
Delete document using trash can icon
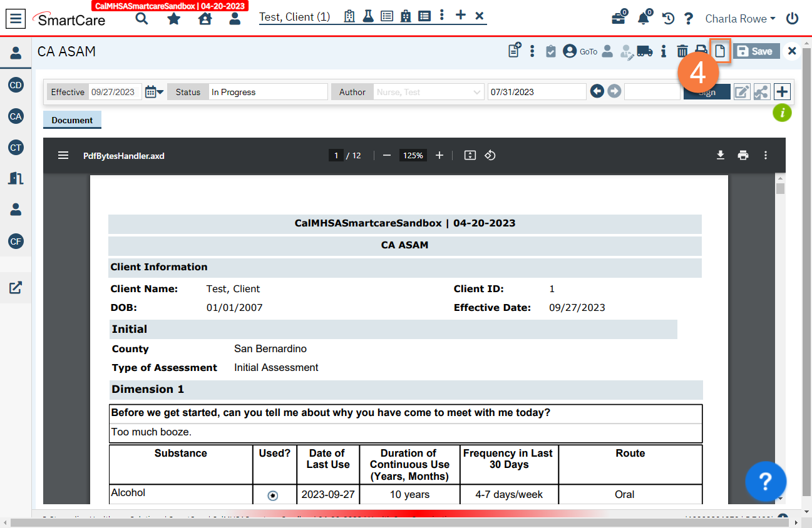(682, 51)
